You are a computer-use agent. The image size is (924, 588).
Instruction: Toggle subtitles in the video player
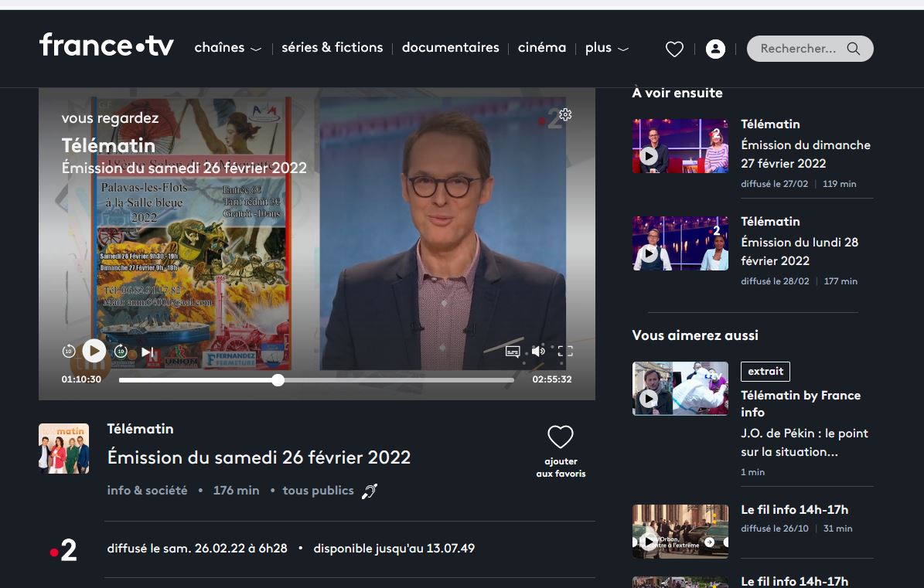tap(513, 352)
